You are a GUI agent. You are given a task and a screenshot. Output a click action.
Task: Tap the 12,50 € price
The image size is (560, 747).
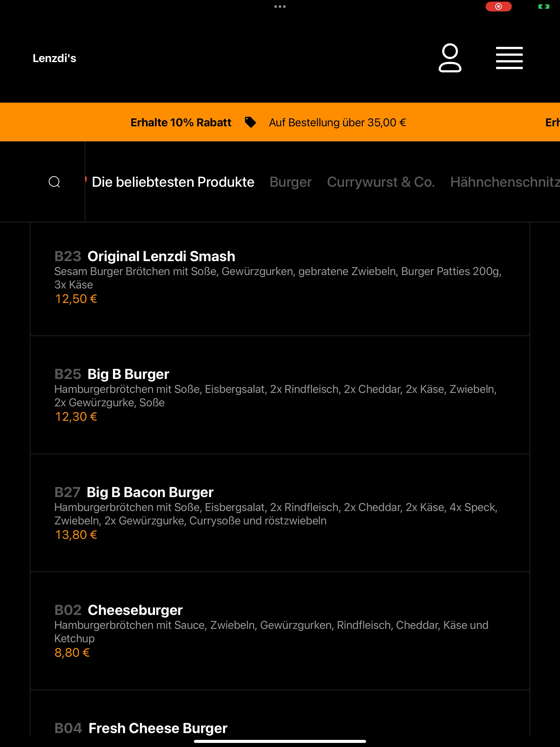pos(76,299)
